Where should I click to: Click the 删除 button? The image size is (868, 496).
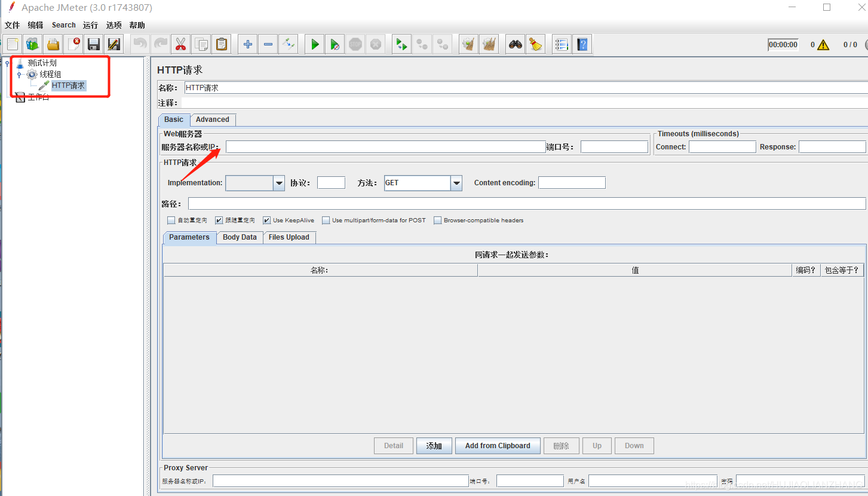561,446
